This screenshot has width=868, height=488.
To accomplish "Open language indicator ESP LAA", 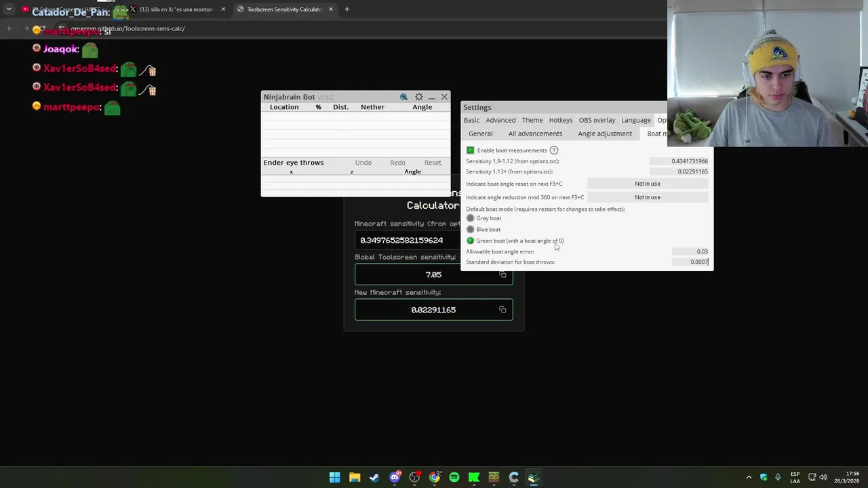I will (x=795, y=477).
